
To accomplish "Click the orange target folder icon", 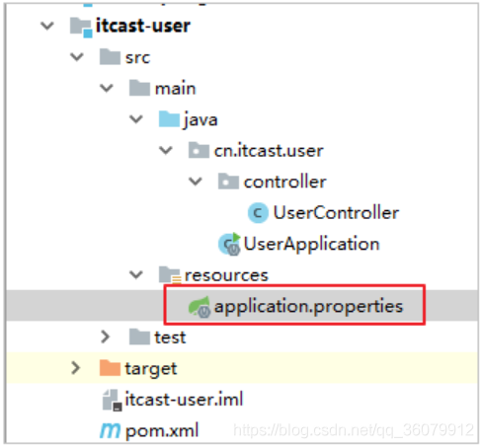I will [110, 368].
